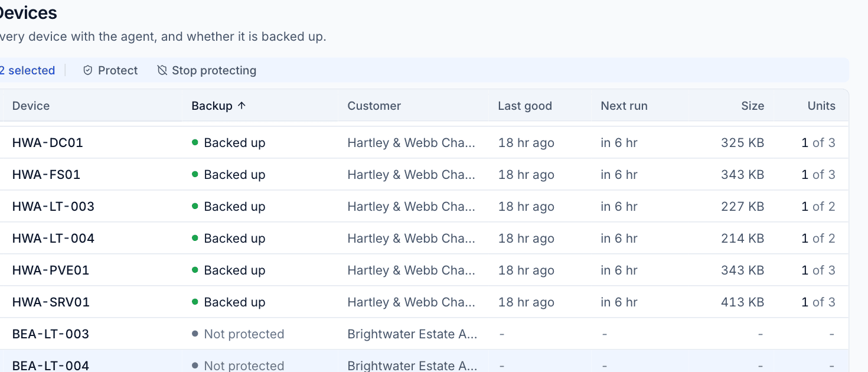The image size is (868, 372).
Task: Click the Units column header
Action: [821, 106]
